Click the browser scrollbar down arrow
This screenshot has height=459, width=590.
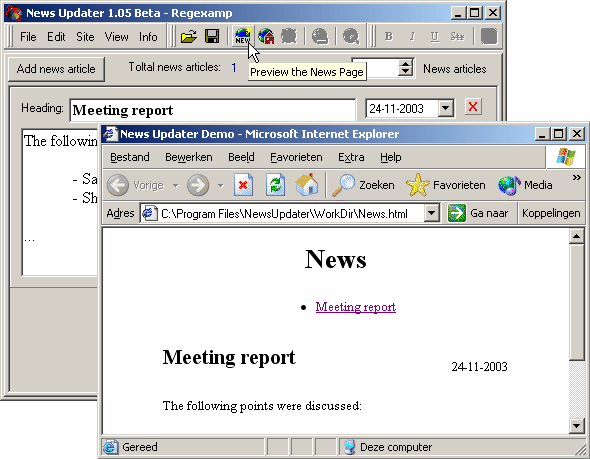576,426
